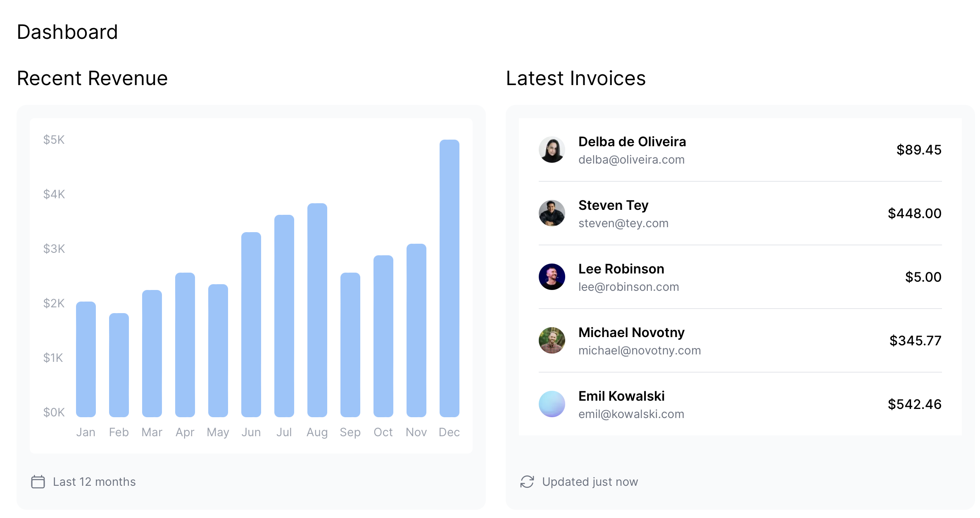The image size is (980, 518).
Task: Click the $5.00 amount for Lee Robinson
Action: coord(923,277)
